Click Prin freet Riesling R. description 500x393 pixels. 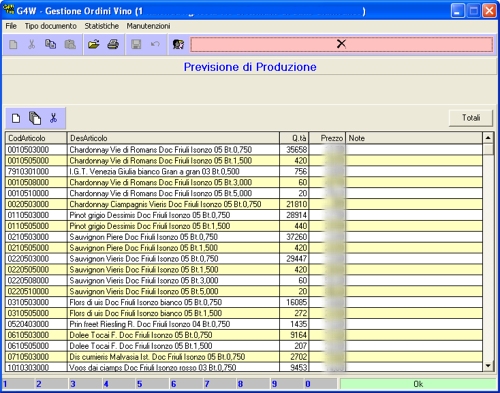pyautogui.click(x=173, y=324)
